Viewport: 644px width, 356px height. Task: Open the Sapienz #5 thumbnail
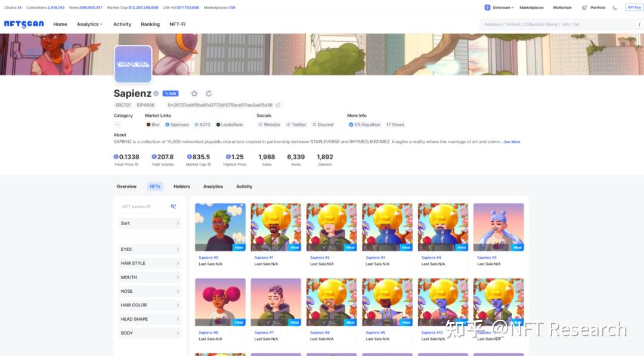[x=499, y=227]
